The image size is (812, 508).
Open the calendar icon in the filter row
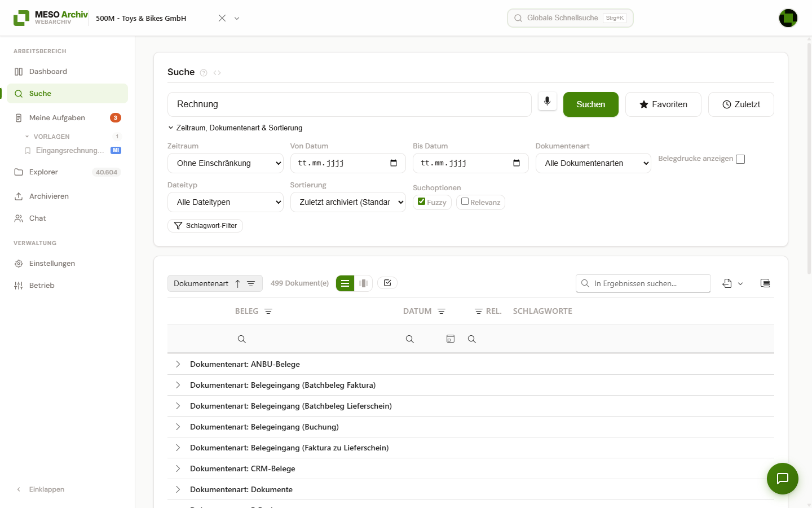[451, 339]
